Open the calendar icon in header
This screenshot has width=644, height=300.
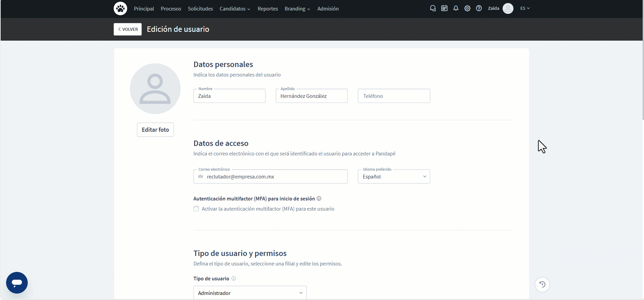click(x=444, y=8)
